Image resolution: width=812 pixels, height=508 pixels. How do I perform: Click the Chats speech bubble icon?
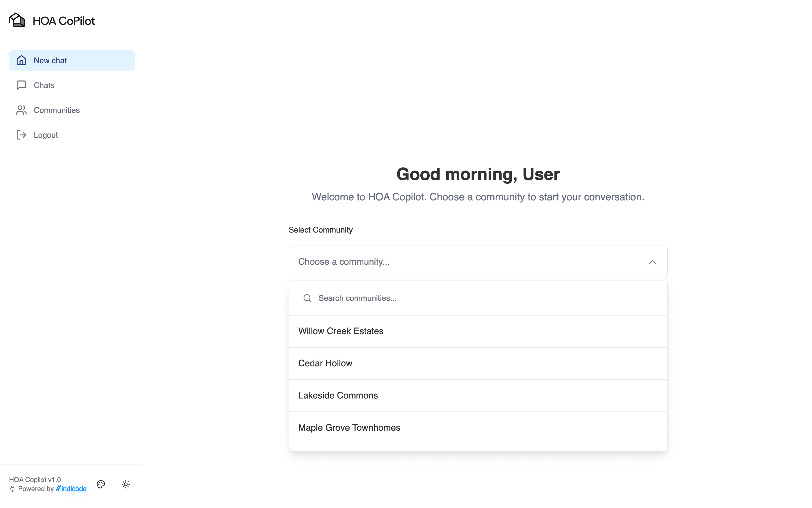click(x=21, y=85)
